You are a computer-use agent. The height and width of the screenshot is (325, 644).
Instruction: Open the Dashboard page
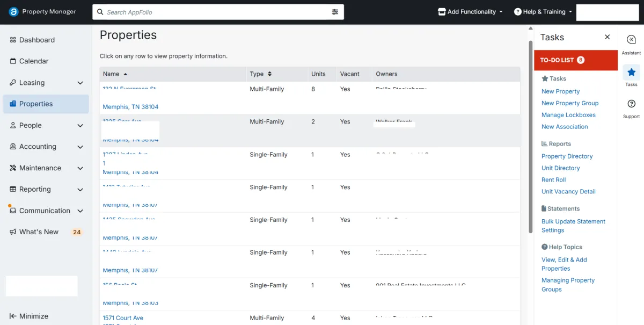(x=36, y=40)
